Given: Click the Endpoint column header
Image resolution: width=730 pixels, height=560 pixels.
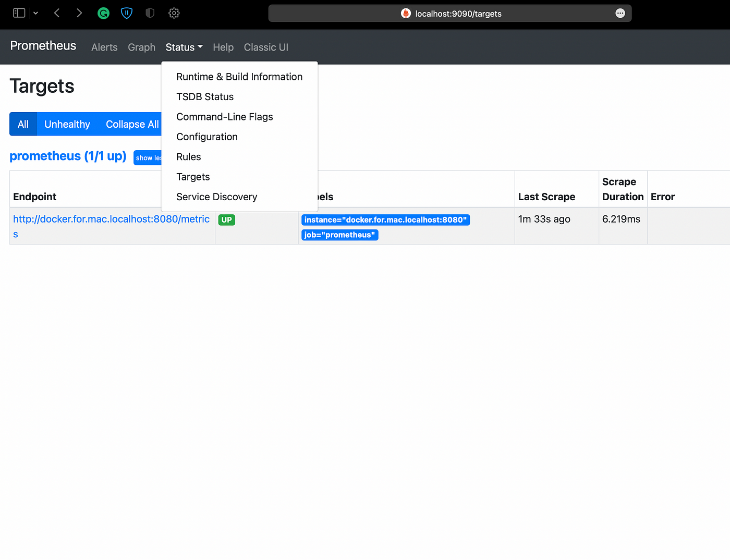Looking at the screenshot, I should tap(35, 197).
